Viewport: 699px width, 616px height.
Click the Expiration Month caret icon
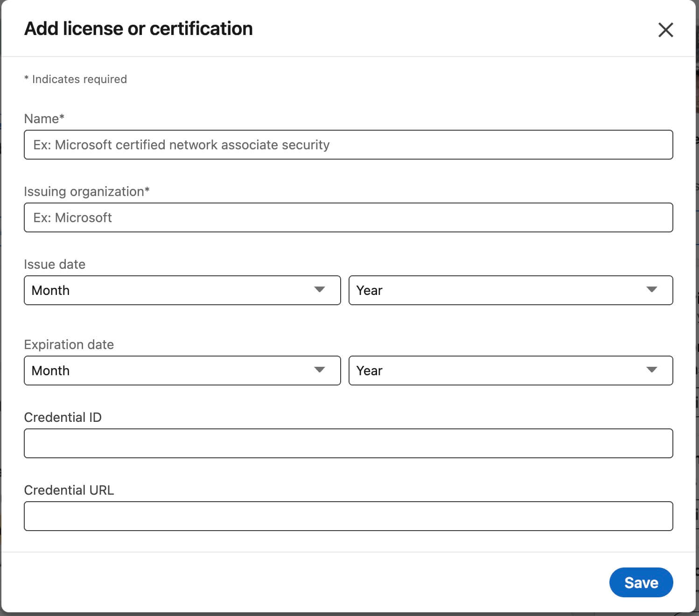[320, 370]
